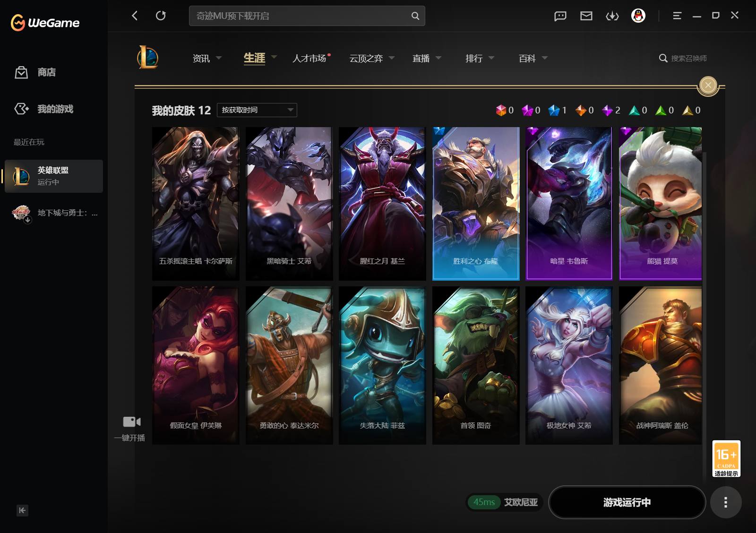The height and width of the screenshot is (533, 756).
Task: Select 地下城与勇士 in the recent games list
Action: pos(54,213)
